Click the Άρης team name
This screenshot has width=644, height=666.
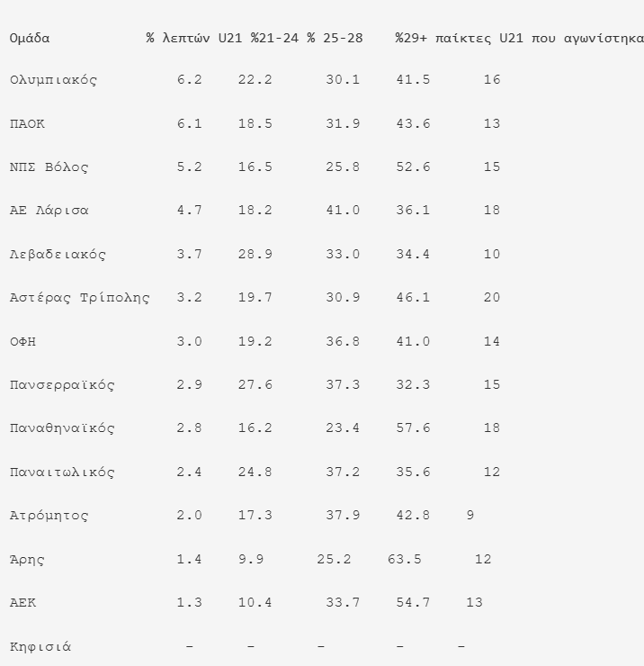[27, 560]
